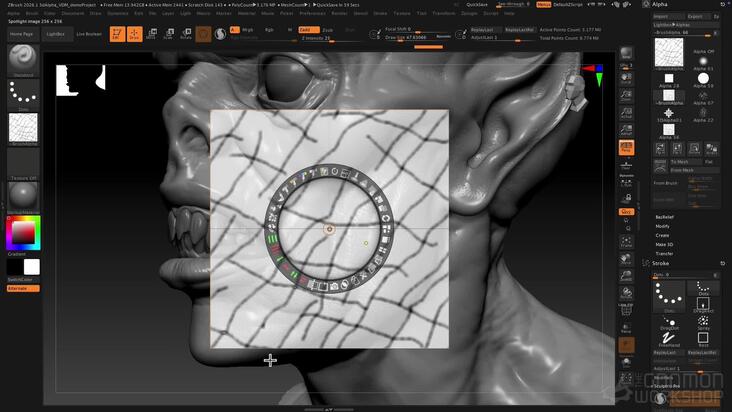This screenshot has width=732, height=412.
Task: Click the Transp transparency icon
Action: point(626,328)
